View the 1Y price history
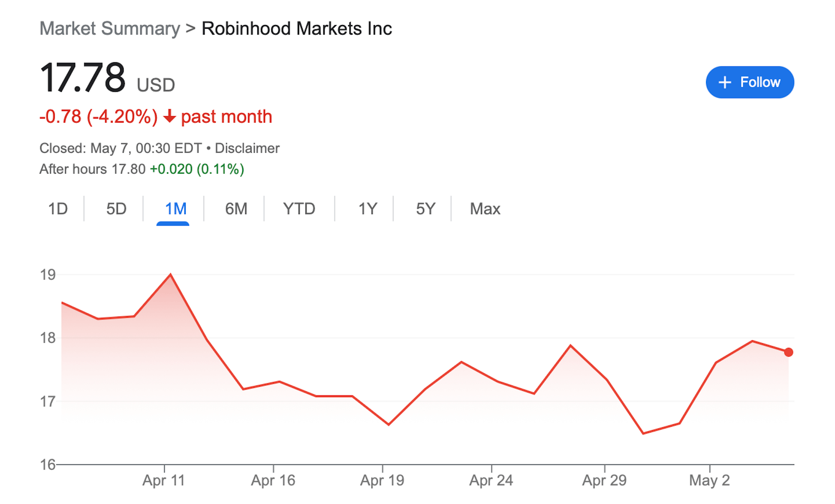The width and height of the screenshot is (835, 504). 367,209
